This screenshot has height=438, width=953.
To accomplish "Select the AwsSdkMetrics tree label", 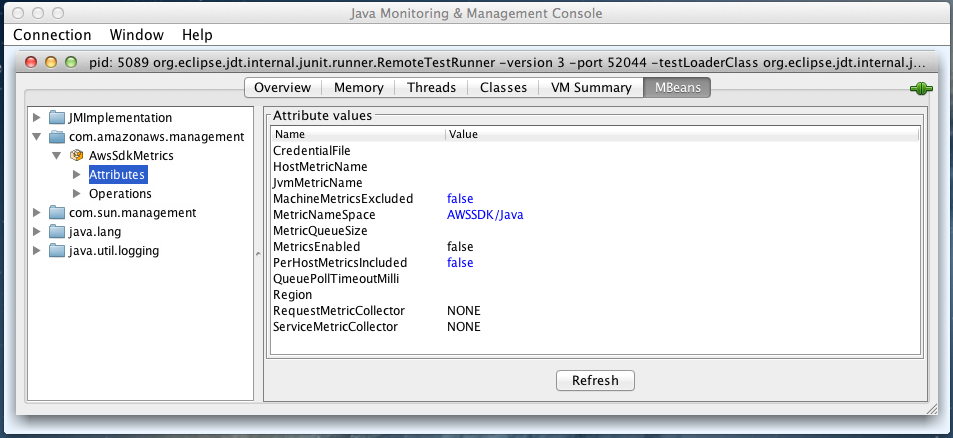I will pos(131,156).
